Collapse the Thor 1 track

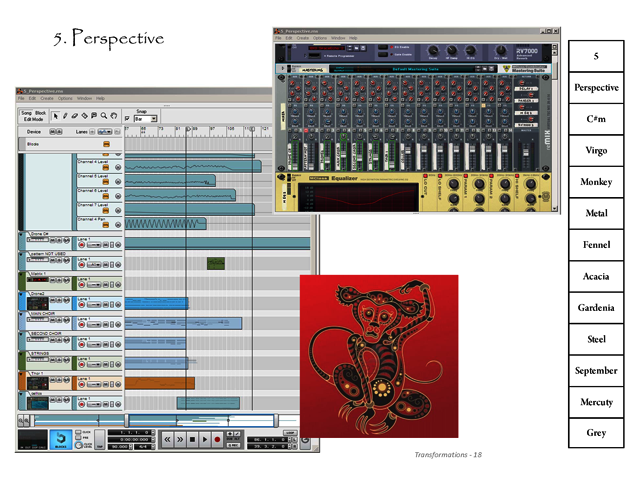coord(21,374)
